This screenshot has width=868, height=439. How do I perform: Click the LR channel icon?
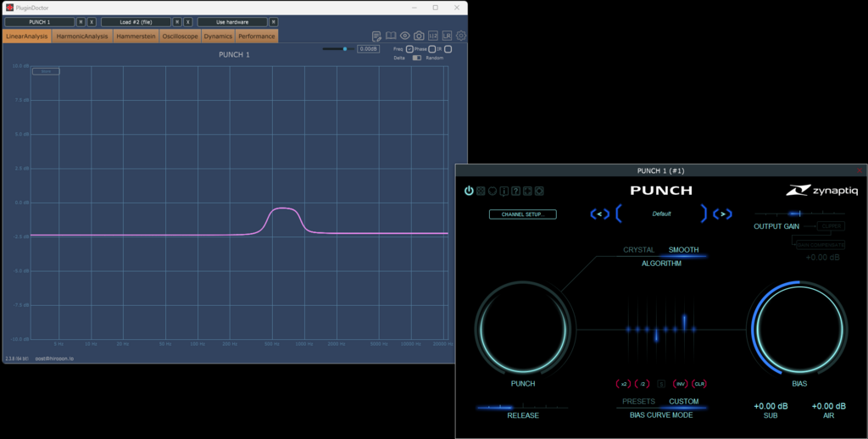pos(447,36)
